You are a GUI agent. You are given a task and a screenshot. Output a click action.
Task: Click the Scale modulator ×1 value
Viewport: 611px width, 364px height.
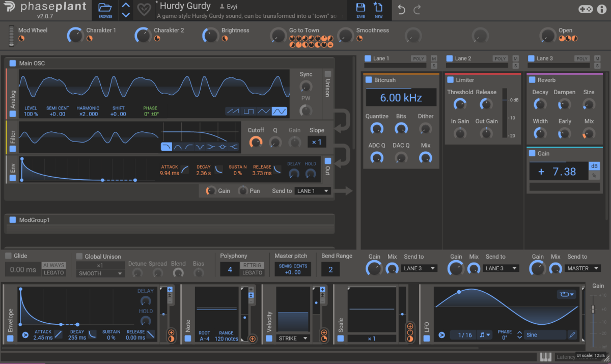371,339
